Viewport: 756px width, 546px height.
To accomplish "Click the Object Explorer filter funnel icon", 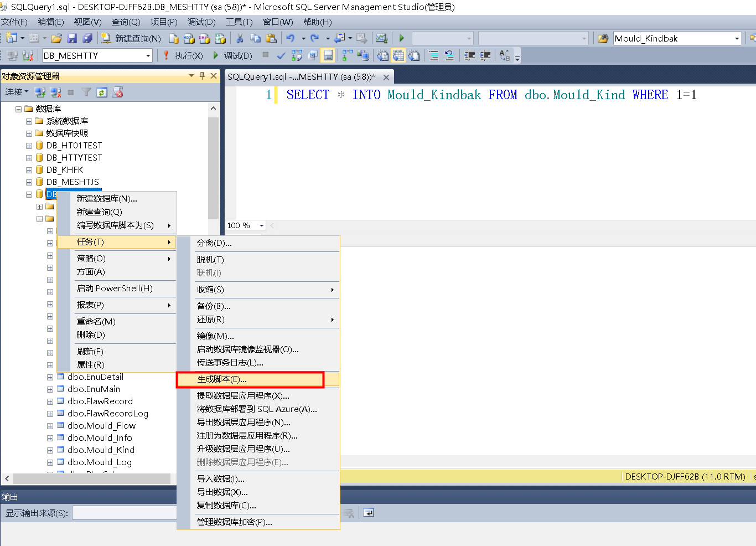I will [86, 92].
